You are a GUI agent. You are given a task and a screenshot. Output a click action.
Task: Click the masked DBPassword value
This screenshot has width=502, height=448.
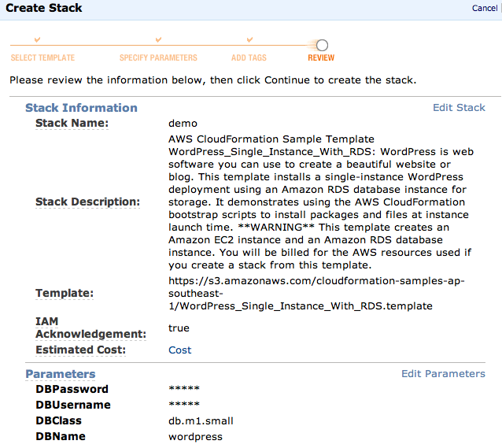(184, 388)
